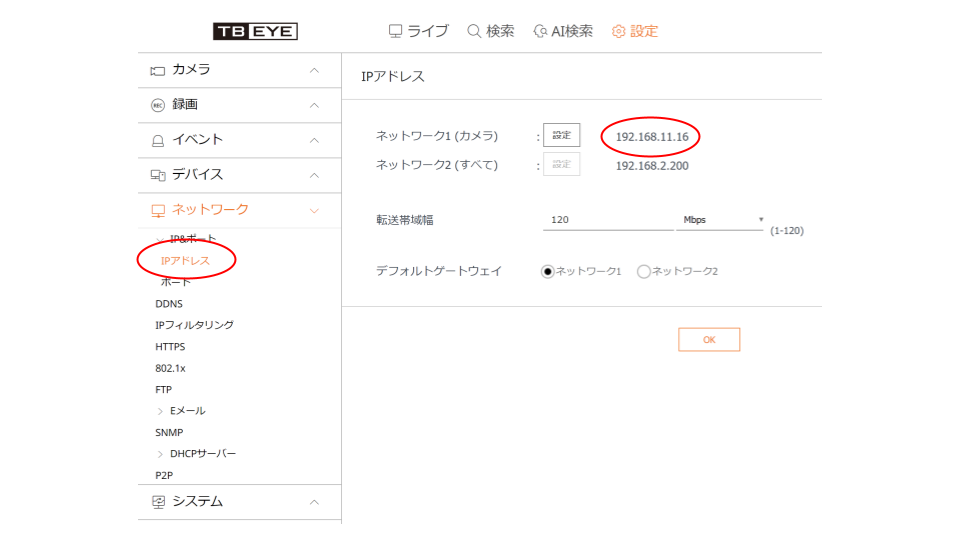Viewport: 960px width, 540px height.
Task: Click the 録画 section label
Action: pyautogui.click(x=185, y=105)
